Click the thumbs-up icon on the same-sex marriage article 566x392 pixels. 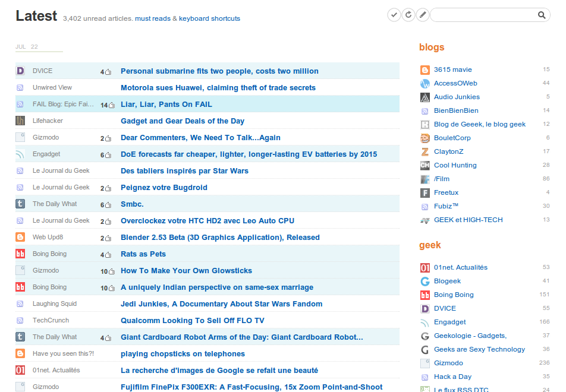tap(112, 288)
